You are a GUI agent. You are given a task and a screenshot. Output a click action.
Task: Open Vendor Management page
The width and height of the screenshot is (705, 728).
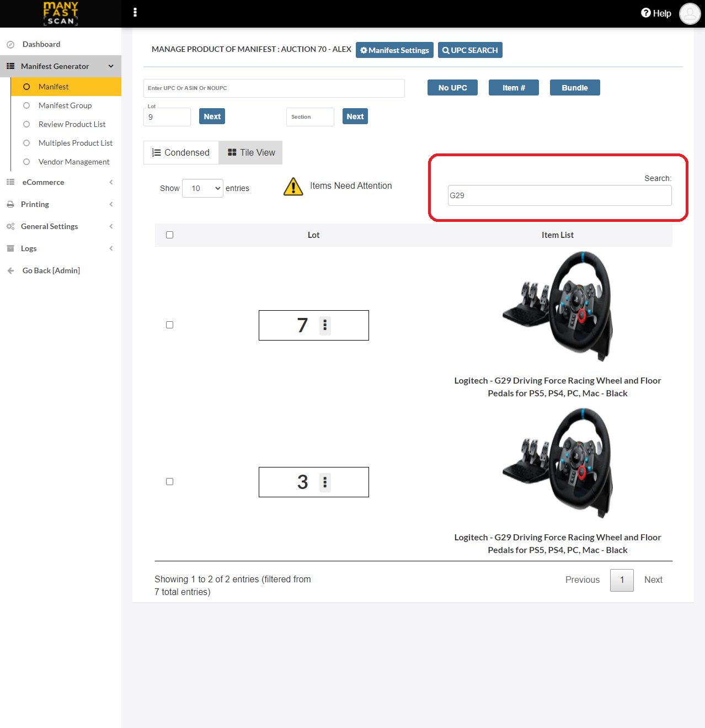[74, 162]
